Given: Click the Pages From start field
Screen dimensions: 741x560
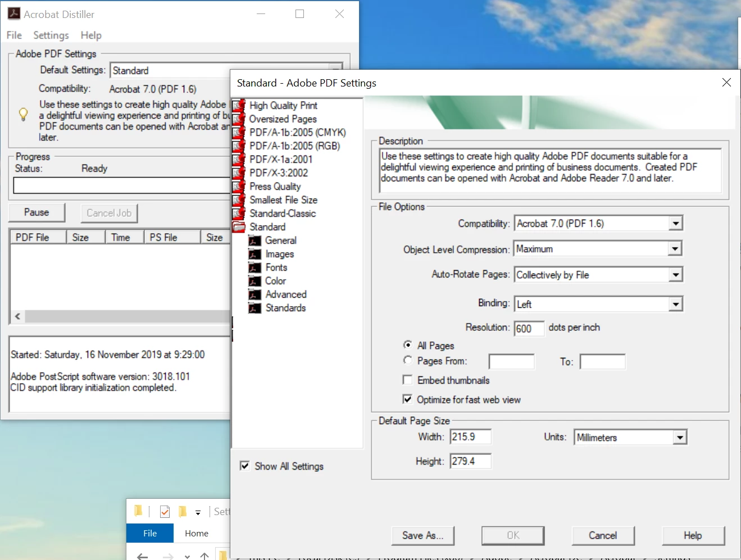Looking at the screenshot, I should [512, 361].
